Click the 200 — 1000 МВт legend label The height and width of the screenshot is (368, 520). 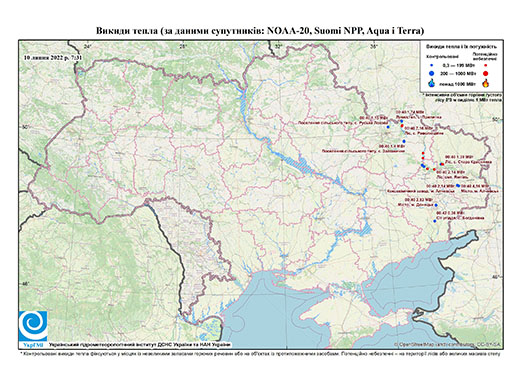tap(459, 73)
